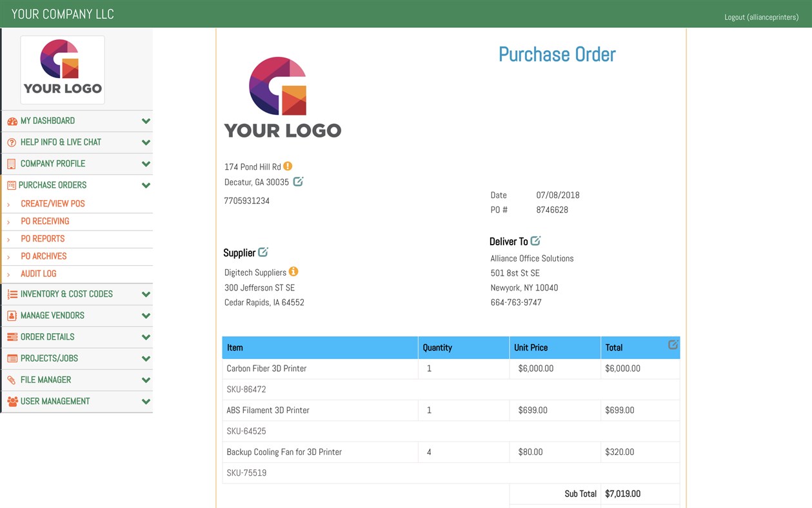Select the Audit Log menu entry
Image resolution: width=812 pixels, height=508 pixels.
point(40,273)
